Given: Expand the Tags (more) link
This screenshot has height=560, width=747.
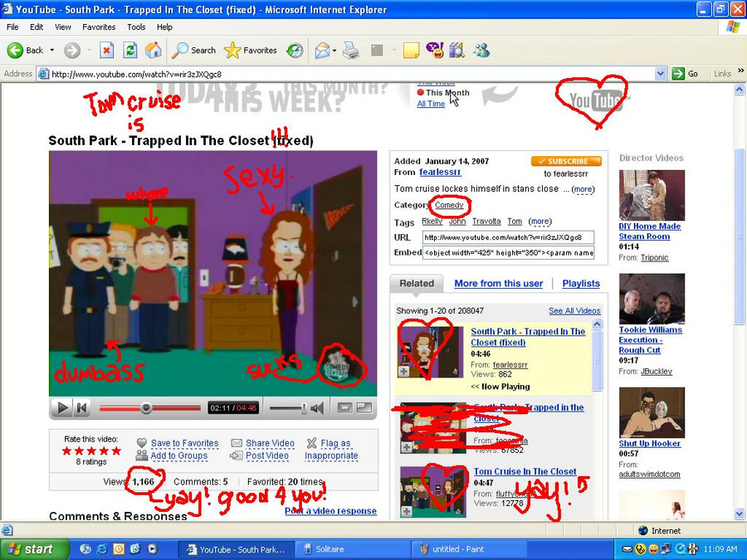Looking at the screenshot, I should point(539,222).
